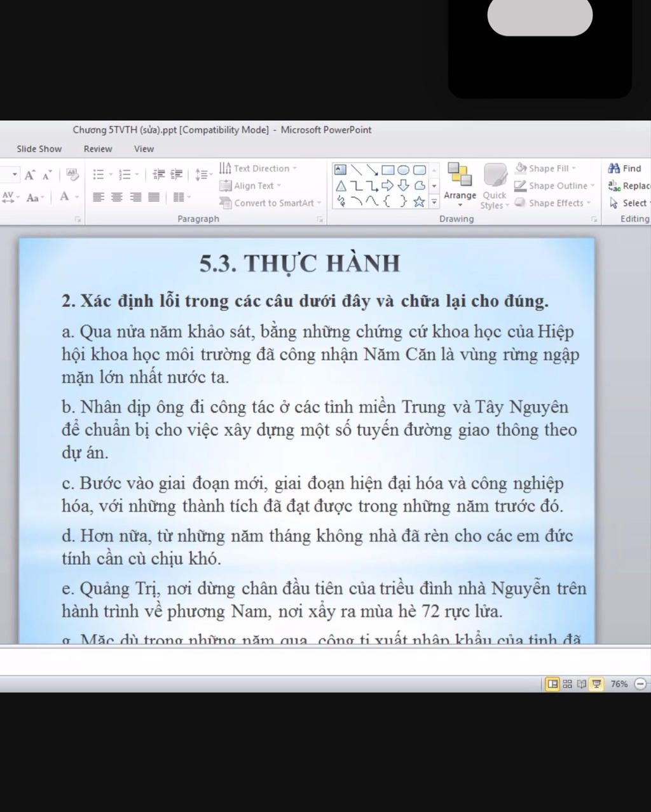This screenshot has height=812, width=651.
Task: Select the Left Brace shape
Action: coord(388,201)
